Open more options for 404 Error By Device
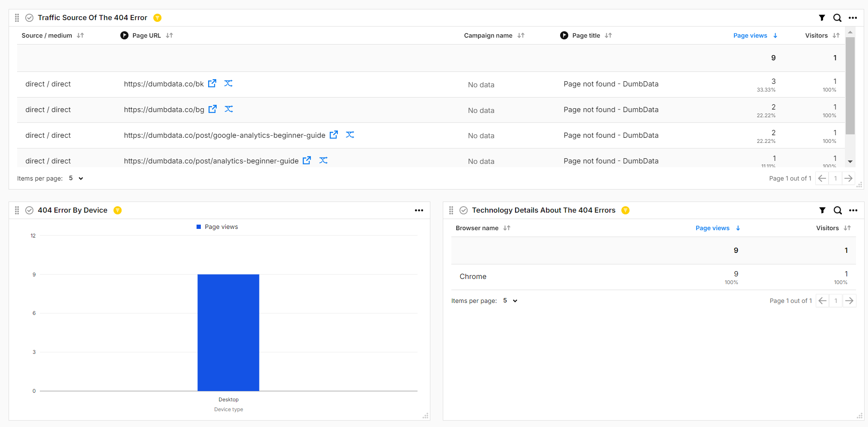The width and height of the screenshot is (868, 427). tap(419, 210)
